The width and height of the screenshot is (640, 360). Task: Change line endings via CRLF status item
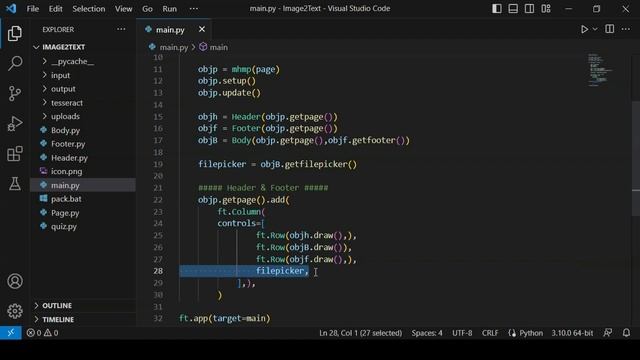[x=490, y=333]
